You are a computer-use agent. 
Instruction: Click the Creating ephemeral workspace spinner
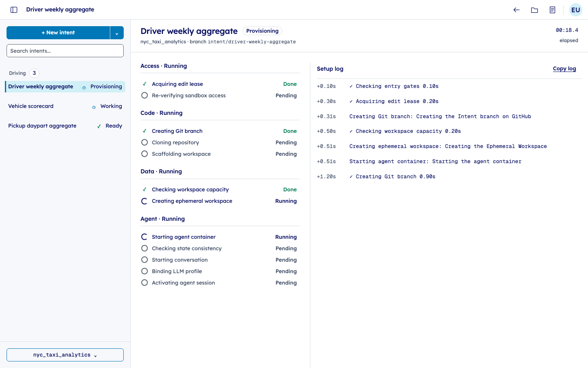144,201
